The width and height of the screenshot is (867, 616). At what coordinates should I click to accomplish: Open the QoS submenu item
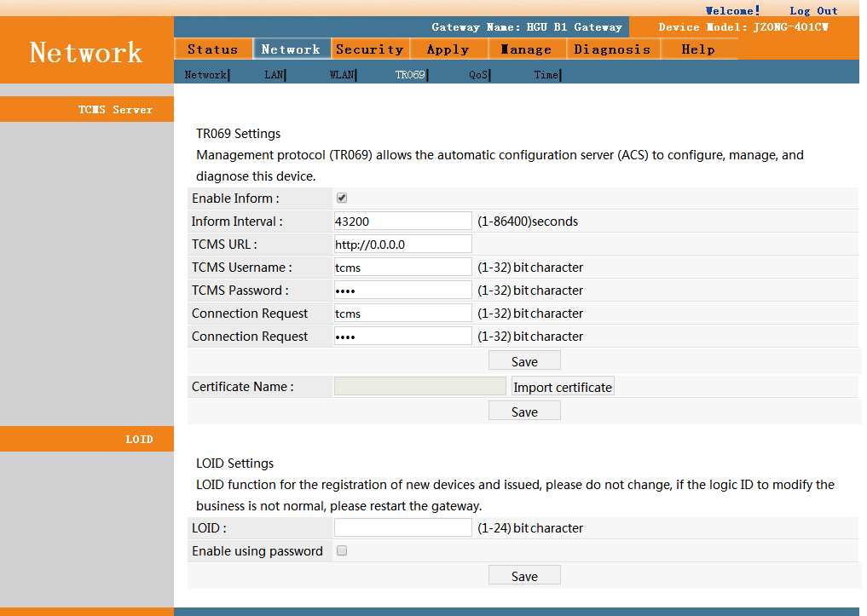click(x=478, y=75)
